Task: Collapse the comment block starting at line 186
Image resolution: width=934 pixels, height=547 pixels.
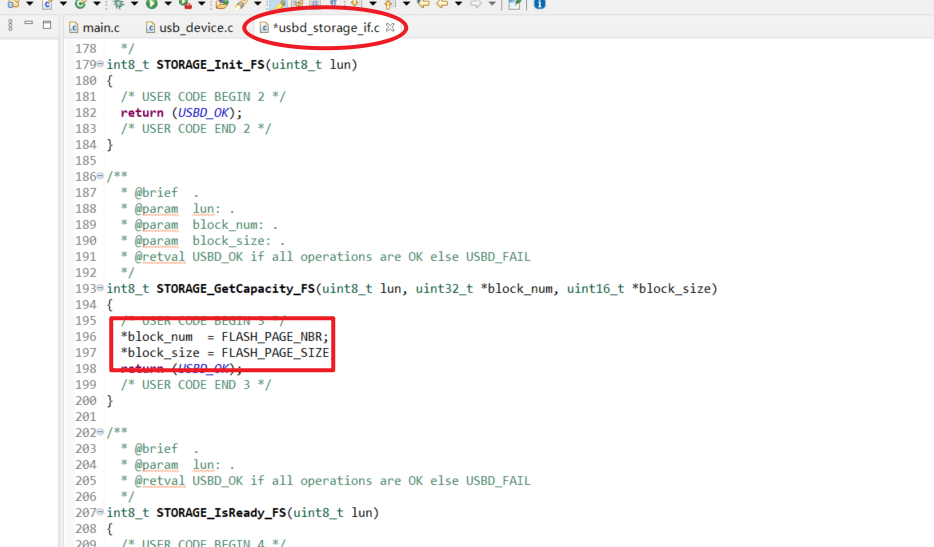Action: (x=101, y=176)
